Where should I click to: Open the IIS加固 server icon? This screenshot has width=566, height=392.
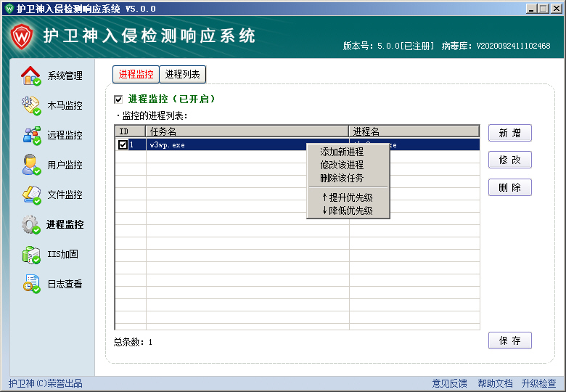coord(30,254)
